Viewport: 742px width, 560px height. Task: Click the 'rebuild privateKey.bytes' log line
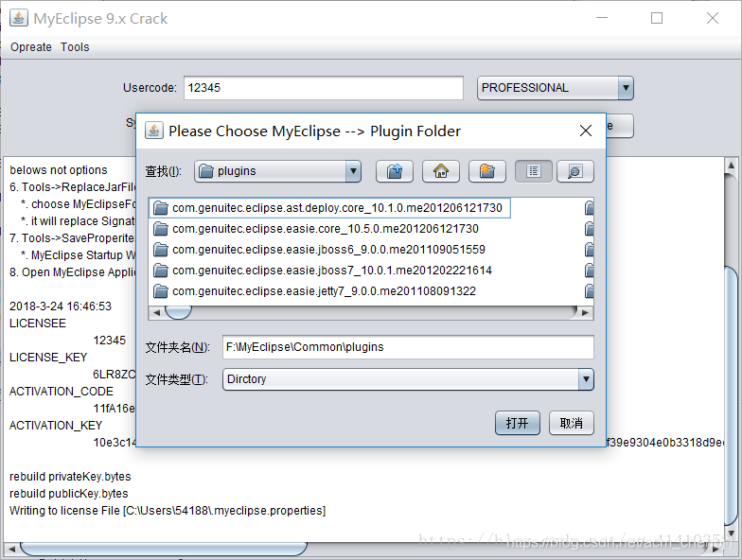70,477
